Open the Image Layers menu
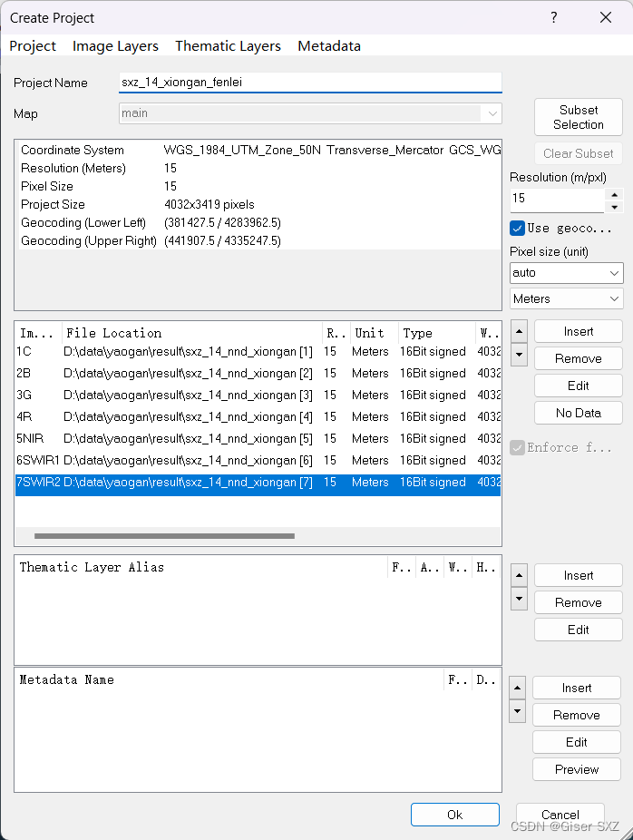This screenshot has width=633, height=840. point(115,46)
